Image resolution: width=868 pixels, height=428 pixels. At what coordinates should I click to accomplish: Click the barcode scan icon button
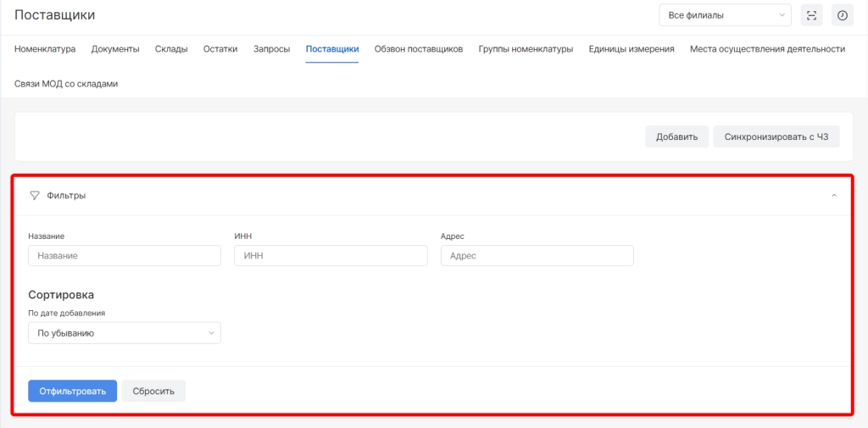(811, 15)
